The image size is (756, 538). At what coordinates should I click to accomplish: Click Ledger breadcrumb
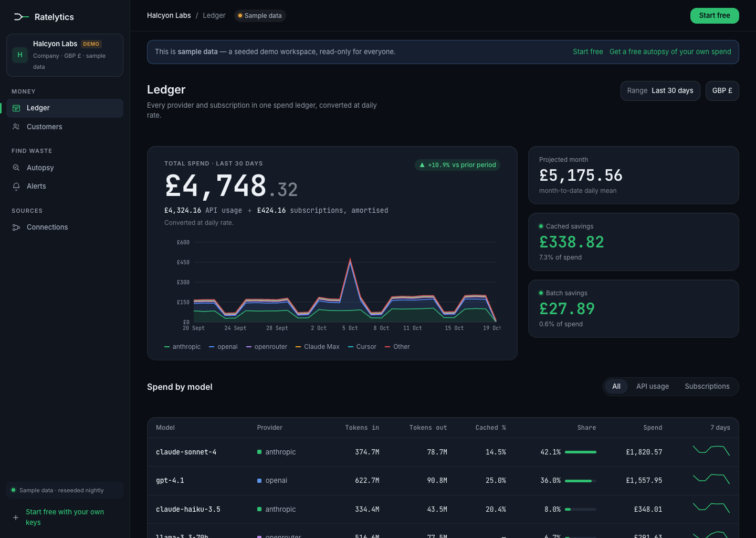[214, 16]
